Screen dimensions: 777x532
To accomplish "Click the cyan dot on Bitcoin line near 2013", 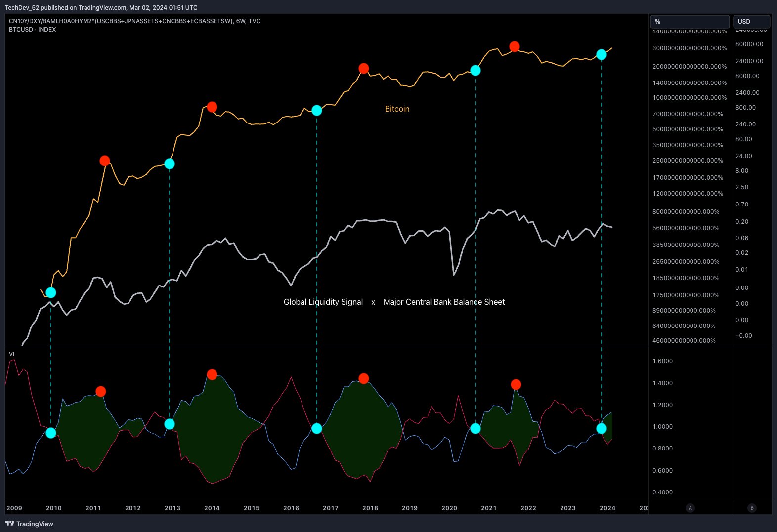I will point(169,164).
